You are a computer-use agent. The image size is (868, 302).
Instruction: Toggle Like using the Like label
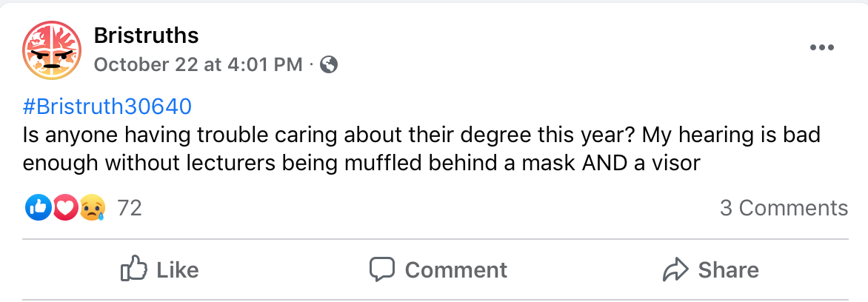tap(178, 270)
